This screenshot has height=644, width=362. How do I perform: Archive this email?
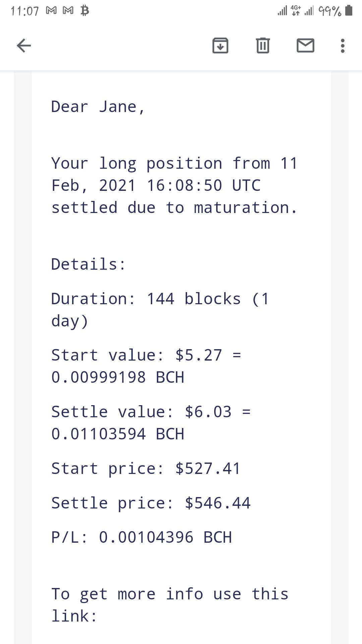click(220, 46)
